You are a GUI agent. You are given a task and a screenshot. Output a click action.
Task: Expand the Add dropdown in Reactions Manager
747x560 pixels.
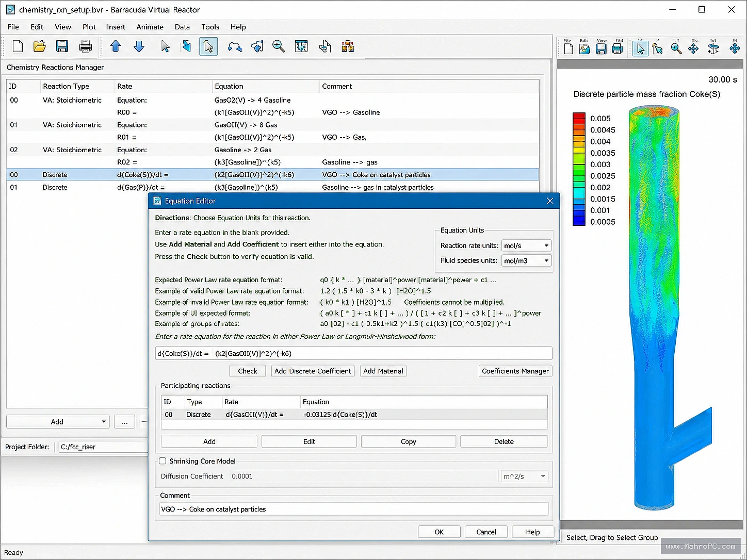[103, 422]
